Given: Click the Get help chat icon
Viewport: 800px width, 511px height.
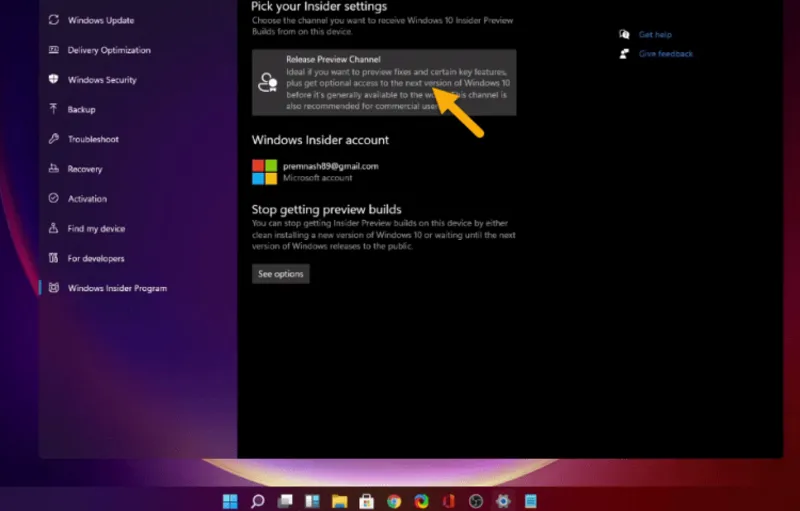Looking at the screenshot, I should tap(624, 34).
